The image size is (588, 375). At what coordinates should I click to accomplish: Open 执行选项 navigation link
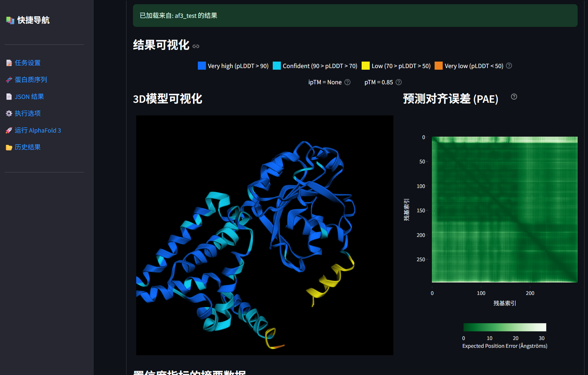28,113
